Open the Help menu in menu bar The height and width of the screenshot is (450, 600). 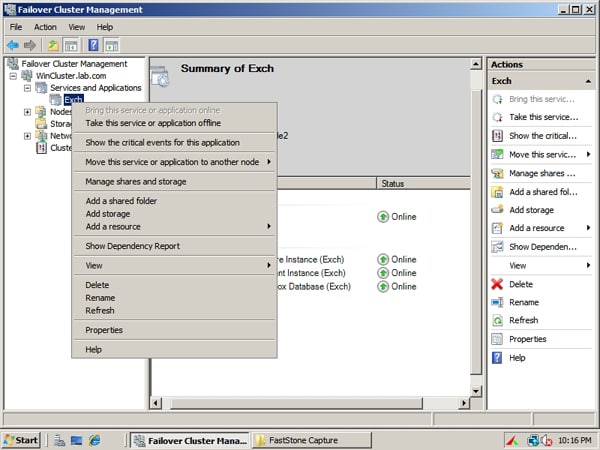click(x=104, y=27)
